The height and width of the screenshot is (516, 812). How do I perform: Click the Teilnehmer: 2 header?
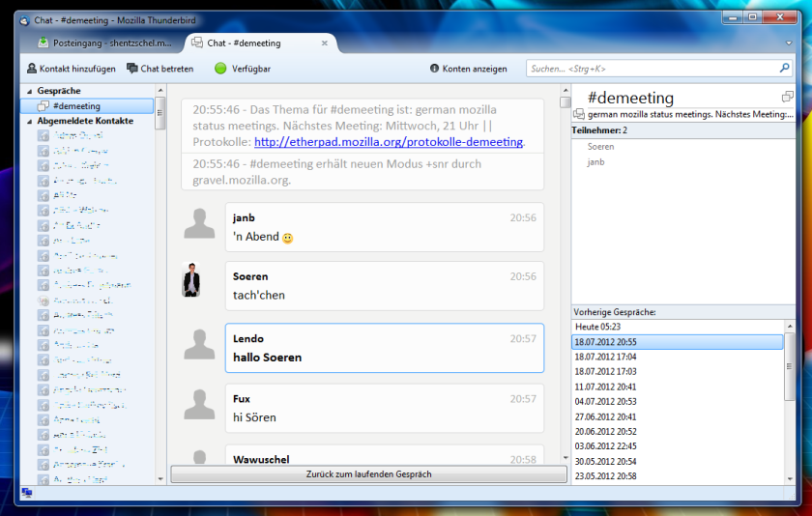683,130
